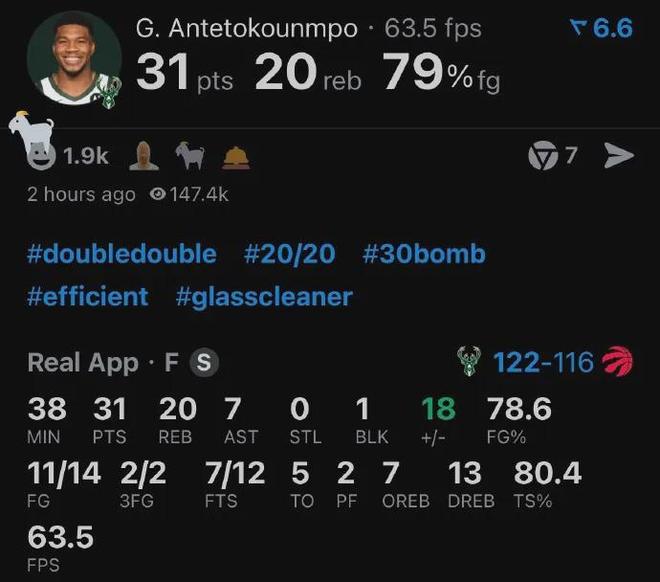This screenshot has width=660, height=582.
Task: Tap the eye views icon
Action: 156,195
